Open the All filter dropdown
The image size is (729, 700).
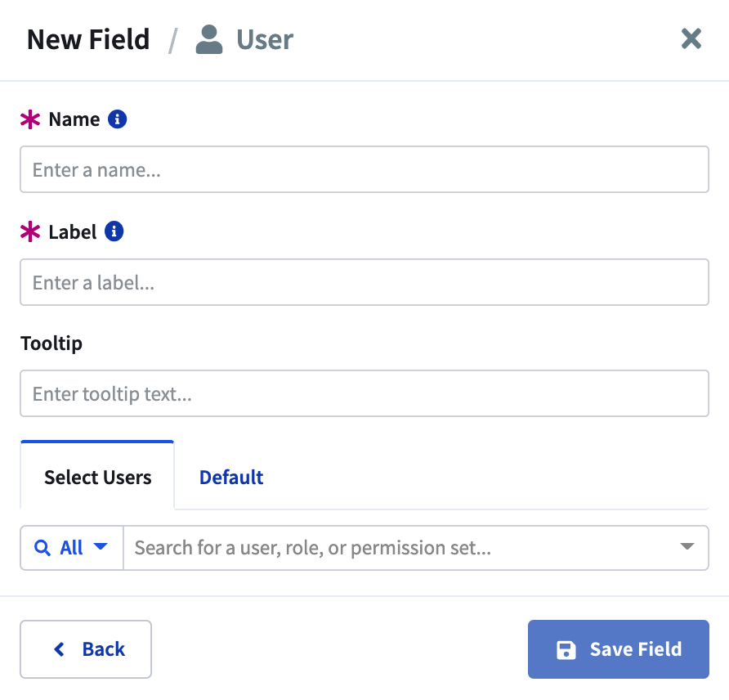(72, 548)
